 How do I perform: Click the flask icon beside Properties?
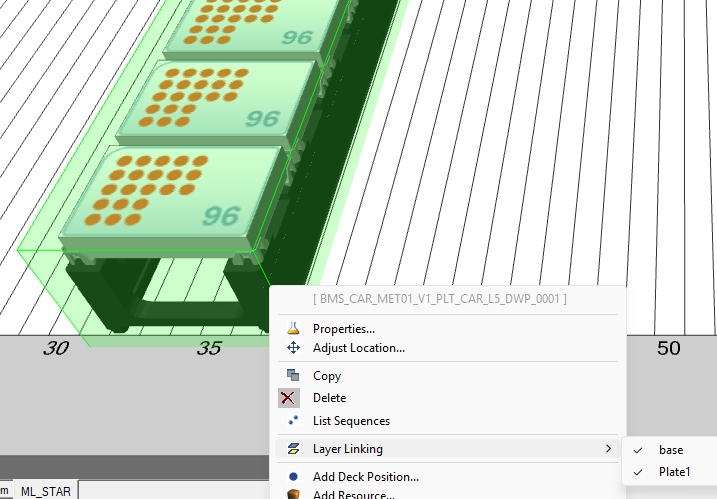point(293,328)
